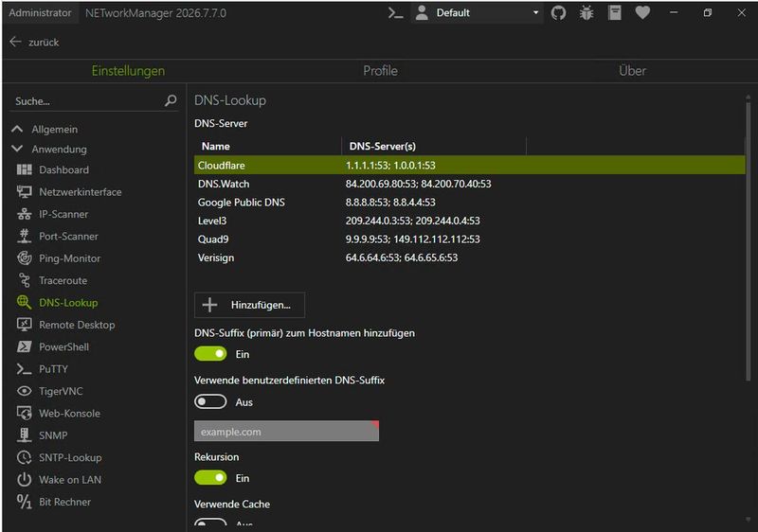Enable Verwende benutzerdefinierten DNS-Suffix toggle

click(x=210, y=401)
